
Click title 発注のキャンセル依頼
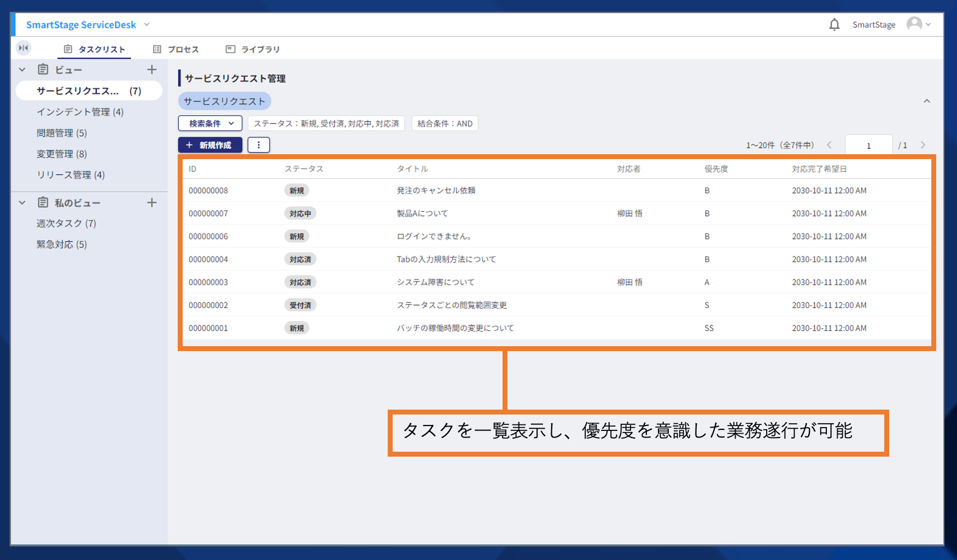[x=436, y=190]
